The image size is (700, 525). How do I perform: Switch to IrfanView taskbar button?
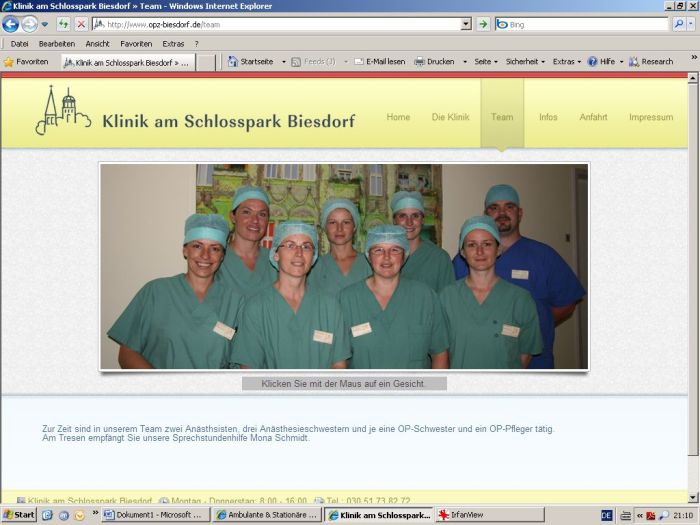[x=490, y=515]
